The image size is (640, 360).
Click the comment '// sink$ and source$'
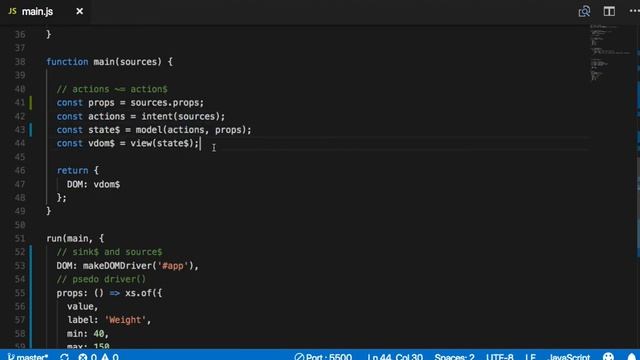tap(109, 252)
